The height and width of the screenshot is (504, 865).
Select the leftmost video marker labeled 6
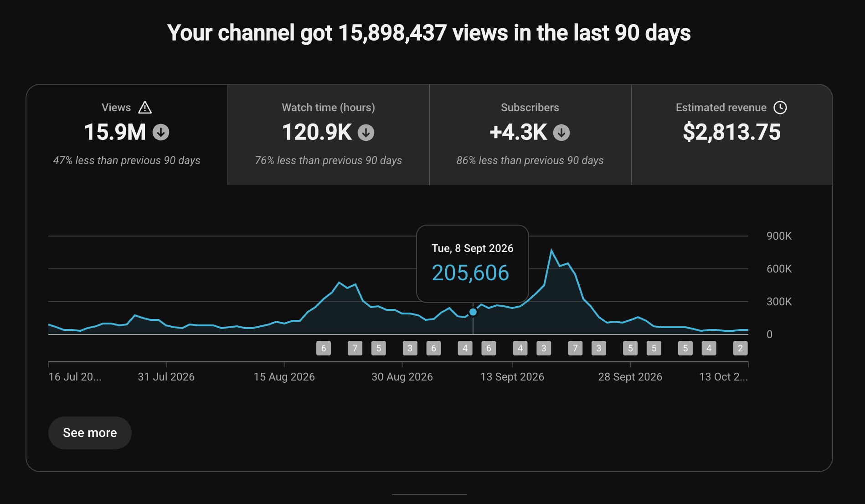tap(324, 348)
